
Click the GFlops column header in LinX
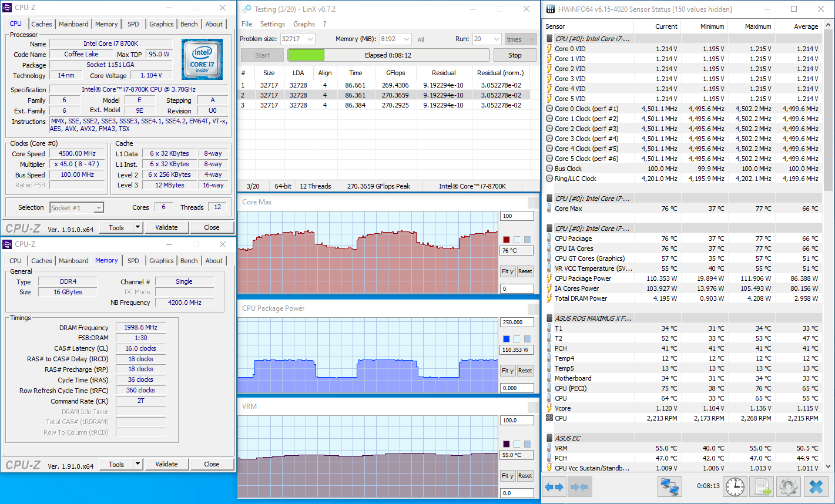coord(395,73)
